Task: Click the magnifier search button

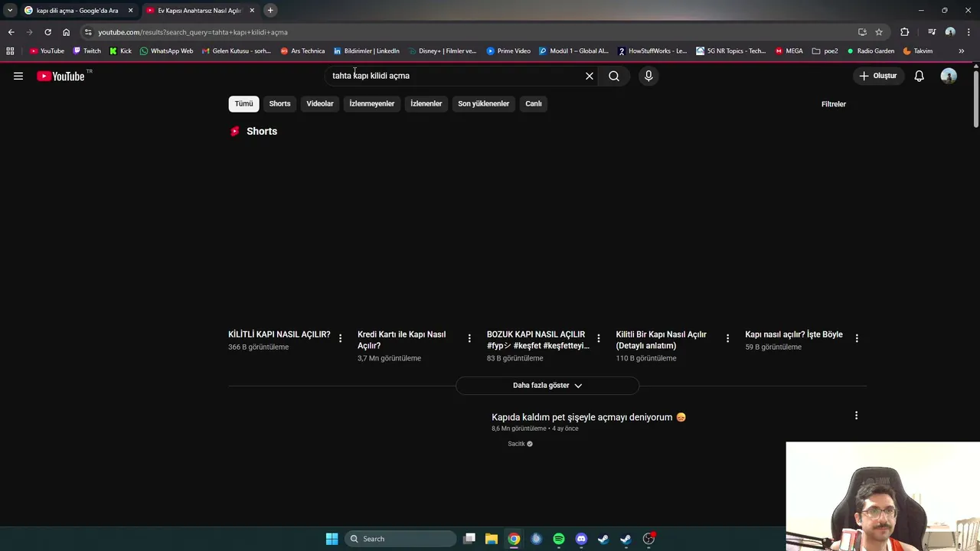Action: [x=614, y=76]
